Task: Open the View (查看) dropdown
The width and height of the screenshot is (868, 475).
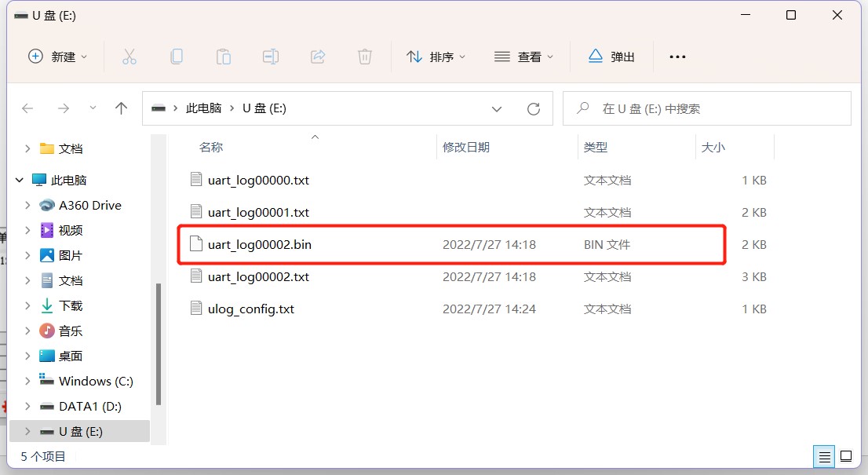Action: (523, 57)
